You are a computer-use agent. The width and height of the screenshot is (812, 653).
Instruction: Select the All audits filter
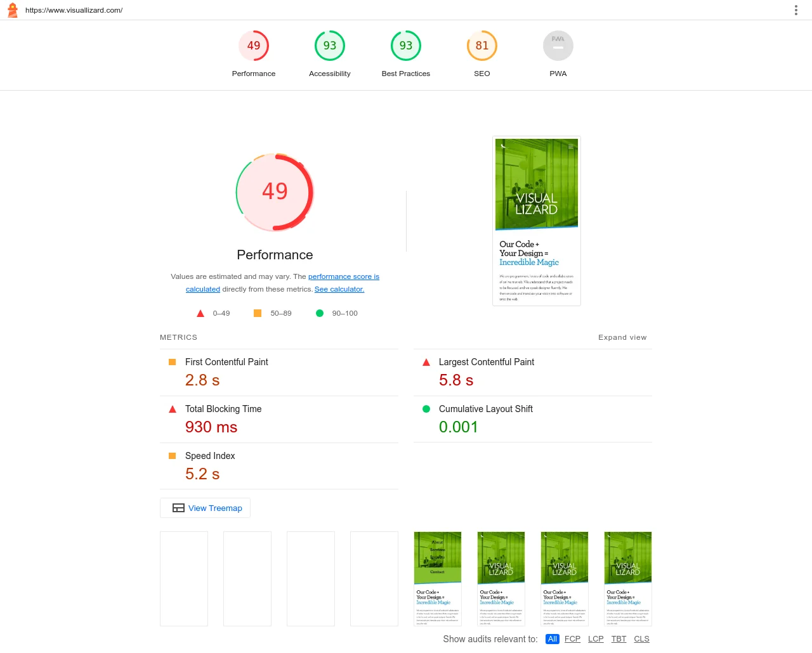point(553,639)
